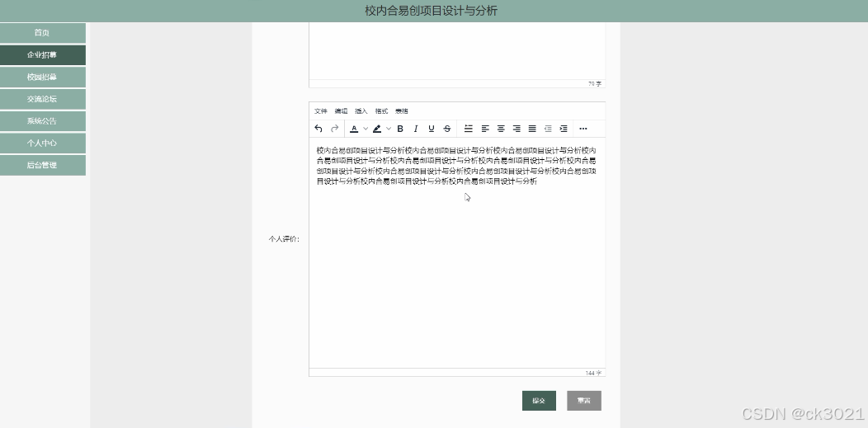Center align the text
Viewport: 868px width, 428px height.
(x=501, y=129)
